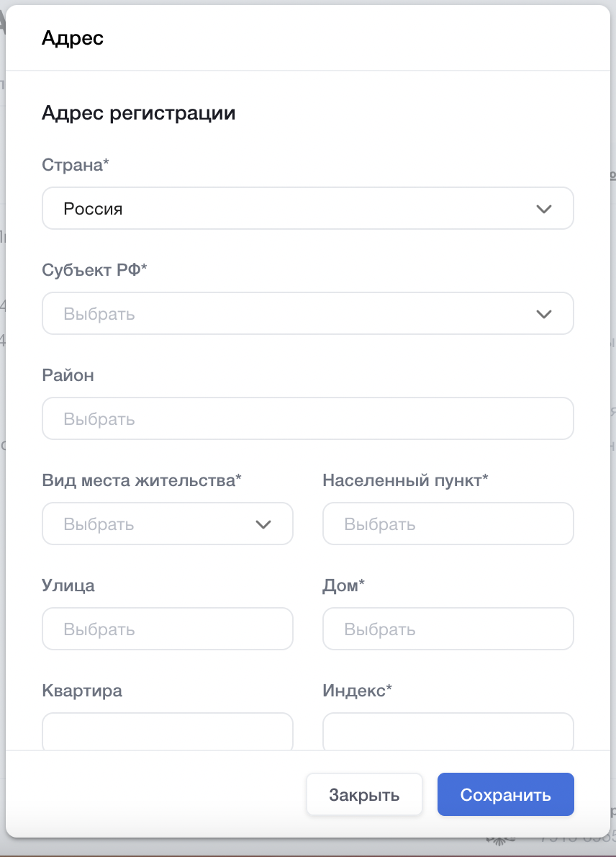Expand the Субъект РФ dropdown
The height and width of the screenshot is (857, 616).
coord(288,314)
